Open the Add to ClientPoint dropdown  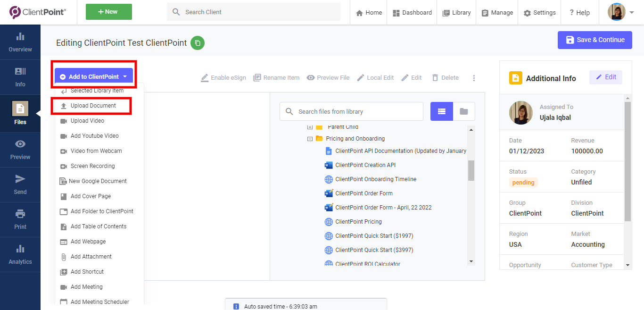(94, 76)
